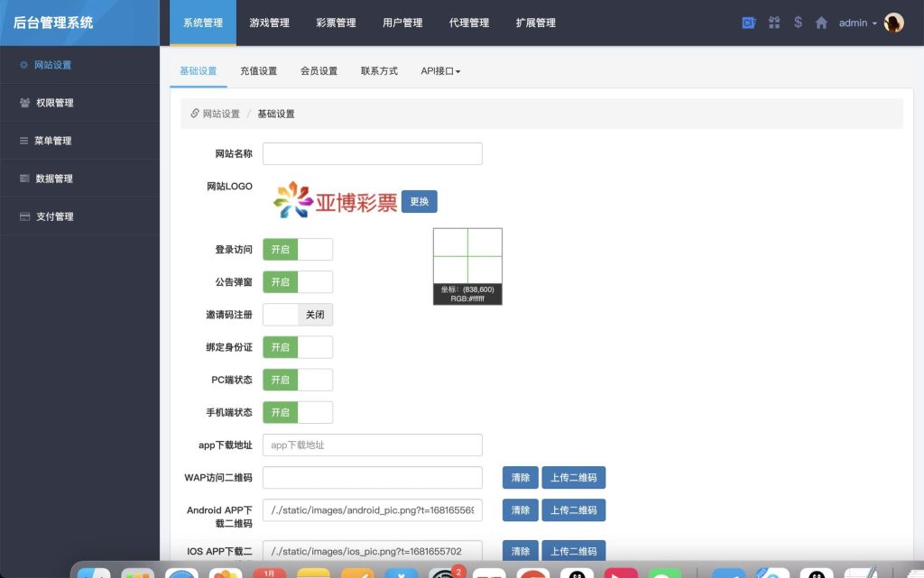Image resolution: width=924 pixels, height=578 pixels.
Task: Click the dollar sign icon in top bar
Action: 797,22
